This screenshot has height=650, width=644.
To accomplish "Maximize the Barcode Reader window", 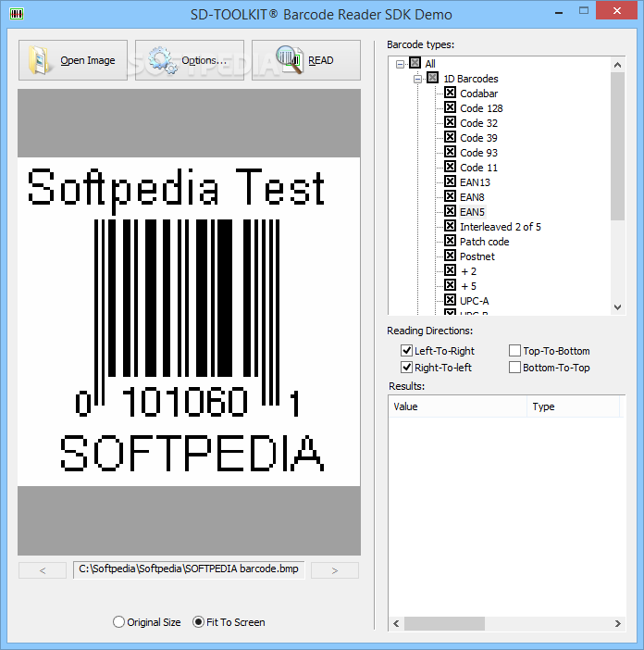I will click(x=584, y=11).
